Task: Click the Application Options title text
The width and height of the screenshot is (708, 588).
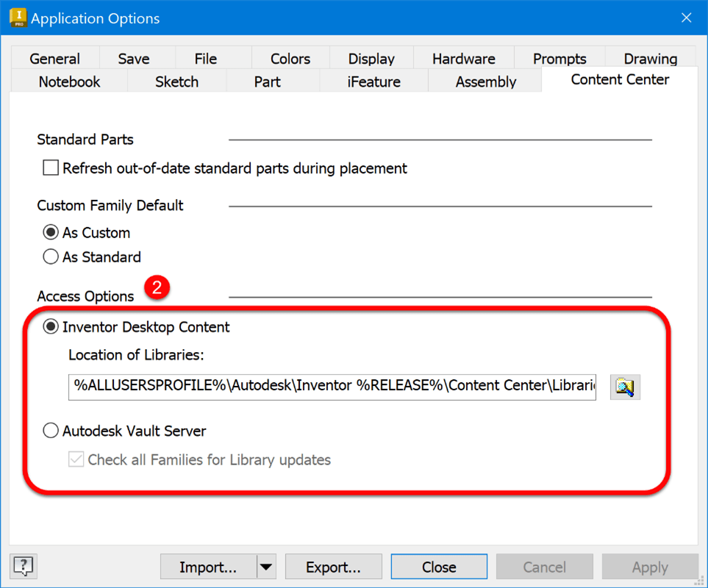Action: click(x=96, y=18)
